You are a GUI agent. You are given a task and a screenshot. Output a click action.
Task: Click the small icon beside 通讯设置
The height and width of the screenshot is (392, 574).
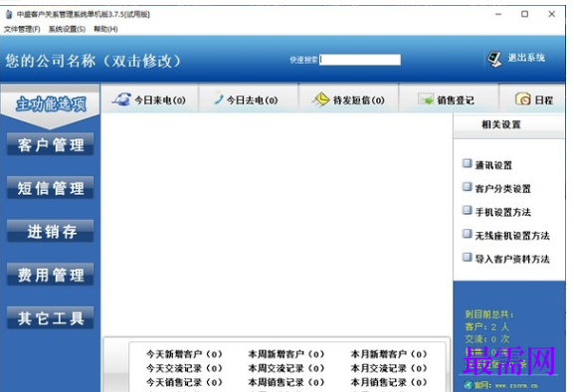(467, 163)
